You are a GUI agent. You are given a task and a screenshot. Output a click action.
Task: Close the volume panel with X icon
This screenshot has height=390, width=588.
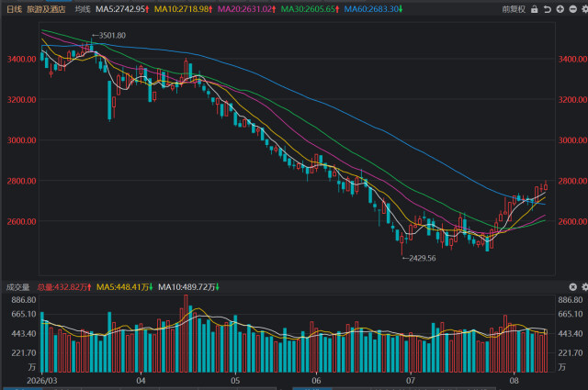(x=572, y=287)
